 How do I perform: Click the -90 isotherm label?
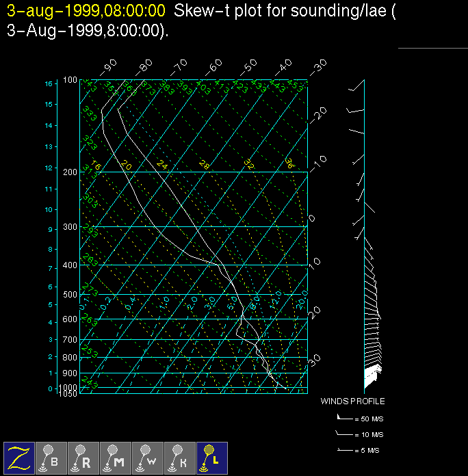click(x=108, y=68)
